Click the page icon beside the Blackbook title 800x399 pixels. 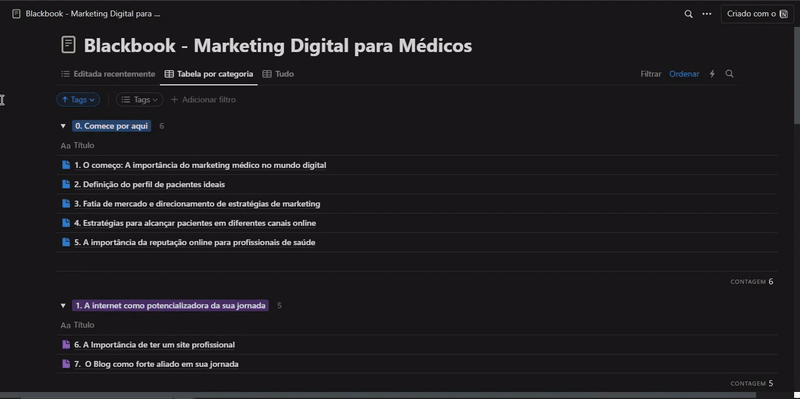(x=68, y=45)
